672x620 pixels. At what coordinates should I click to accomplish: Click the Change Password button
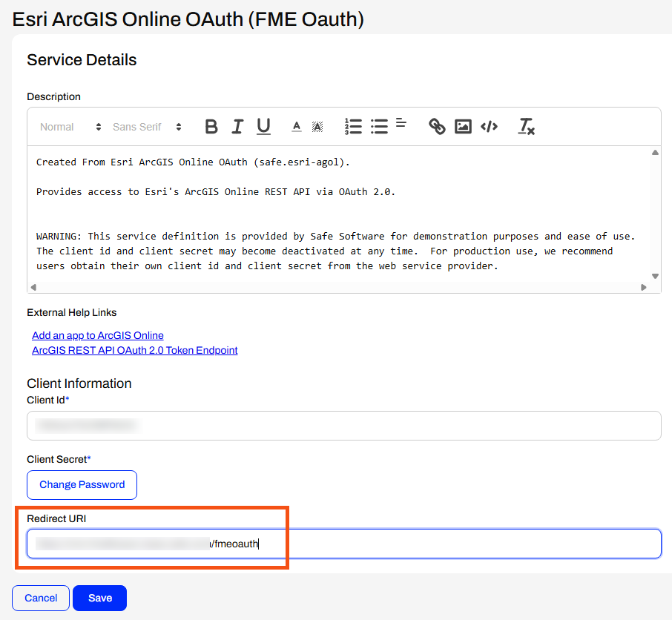point(82,484)
